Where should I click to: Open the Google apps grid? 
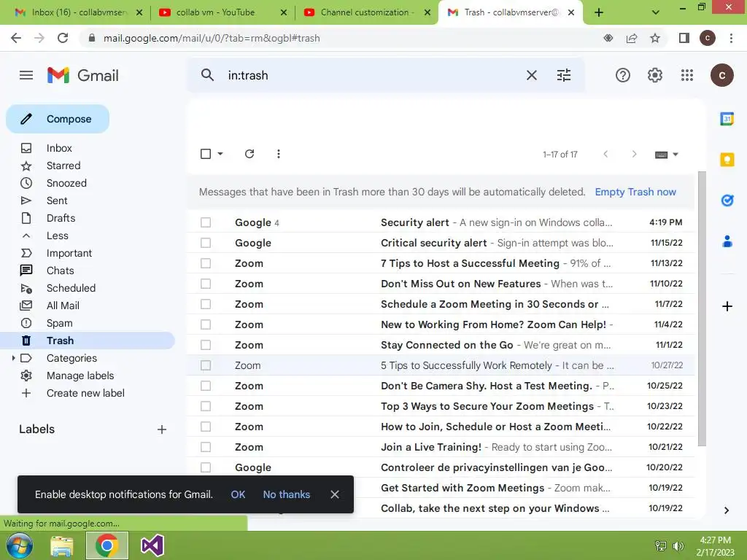coord(687,75)
